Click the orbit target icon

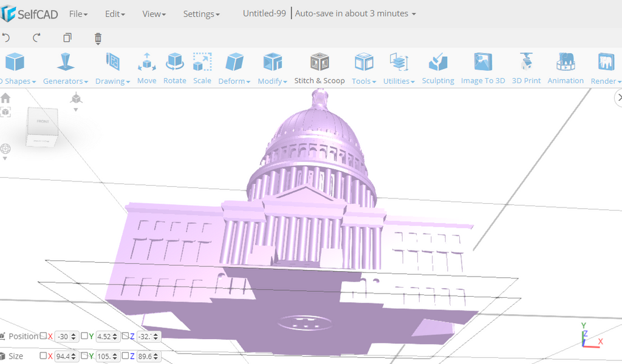[5, 149]
